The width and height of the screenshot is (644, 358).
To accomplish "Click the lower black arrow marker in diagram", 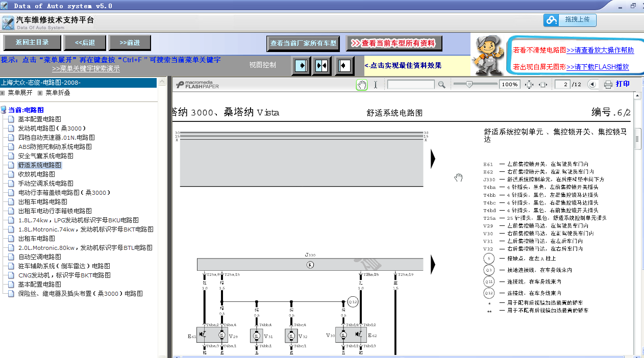I will coord(433,265).
